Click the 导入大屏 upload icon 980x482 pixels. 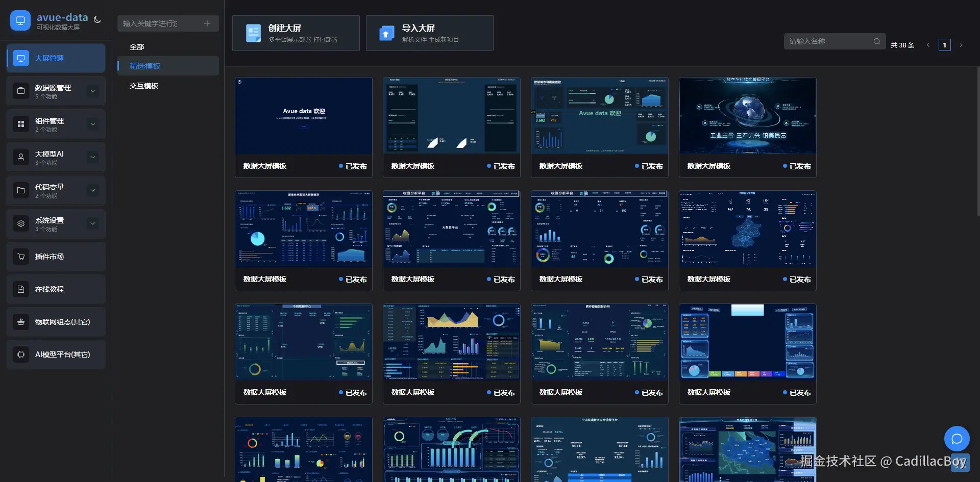click(386, 33)
